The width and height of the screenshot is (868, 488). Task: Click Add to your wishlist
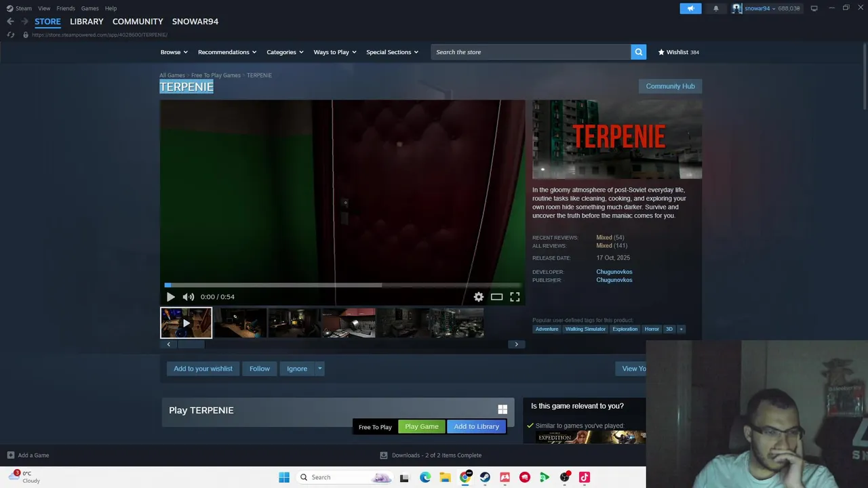click(x=203, y=369)
